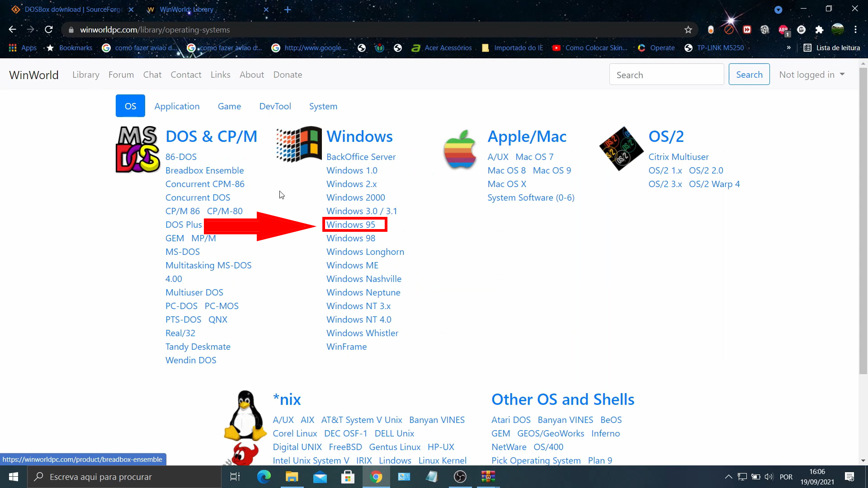868x488 pixels.
Task: Select the Game category tab
Action: pos(229,106)
